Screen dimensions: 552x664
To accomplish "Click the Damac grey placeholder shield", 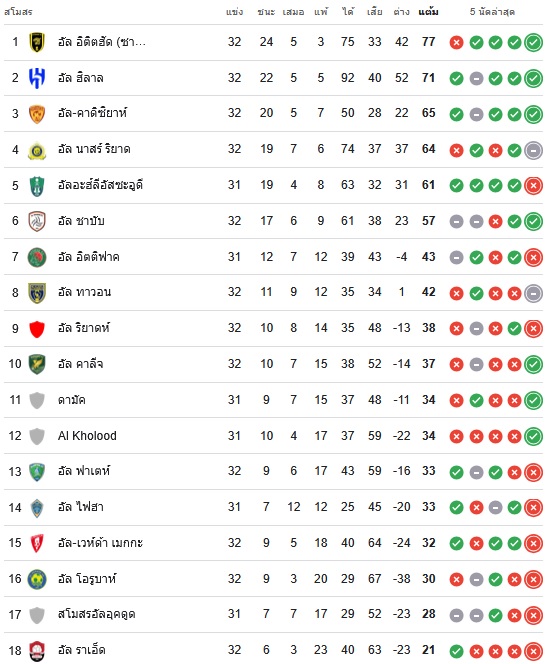I will [x=37, y=400].
